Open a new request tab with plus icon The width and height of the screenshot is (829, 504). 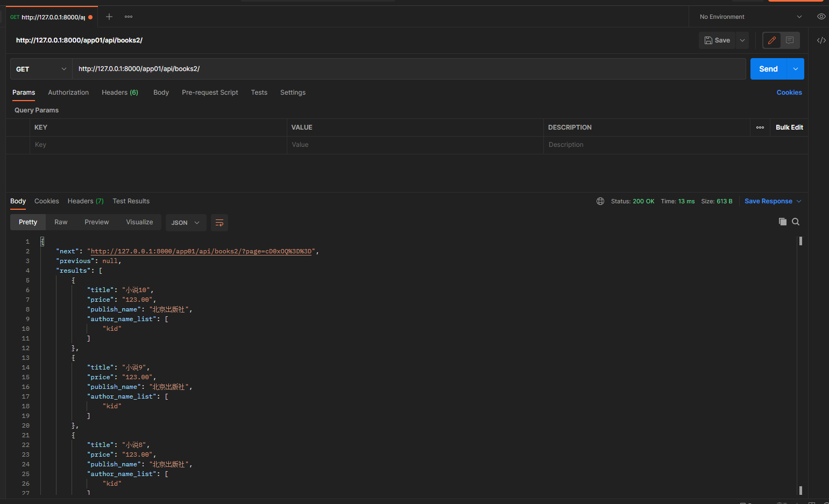(x=109, y=17)
